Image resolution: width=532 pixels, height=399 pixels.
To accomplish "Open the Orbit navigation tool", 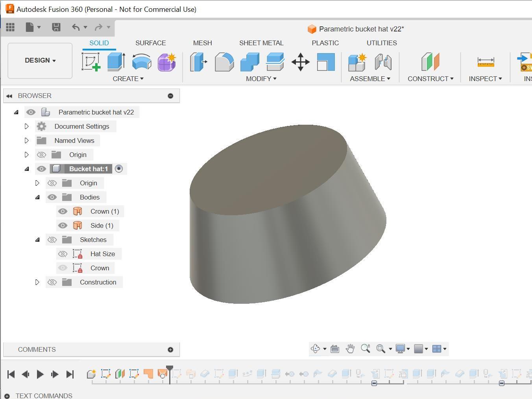I will 316,349.
